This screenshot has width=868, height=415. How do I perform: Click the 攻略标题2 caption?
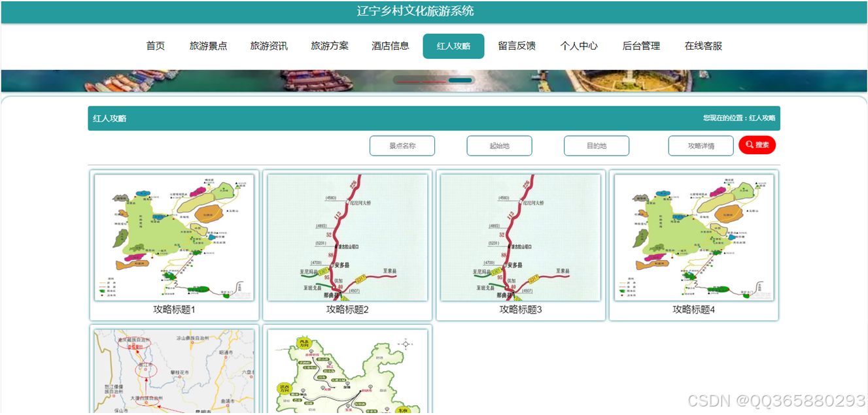point(347,310)
